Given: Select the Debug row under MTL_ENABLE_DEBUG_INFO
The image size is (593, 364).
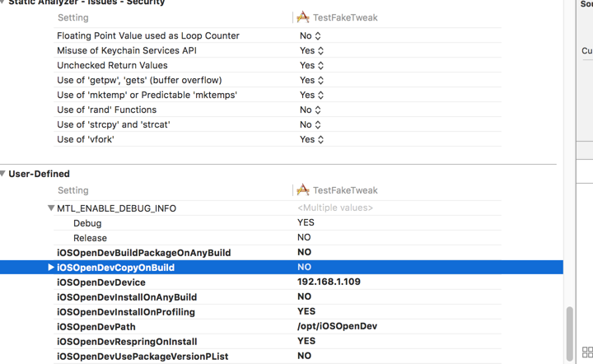Looking at the screenshot, I should click(87, 223).
